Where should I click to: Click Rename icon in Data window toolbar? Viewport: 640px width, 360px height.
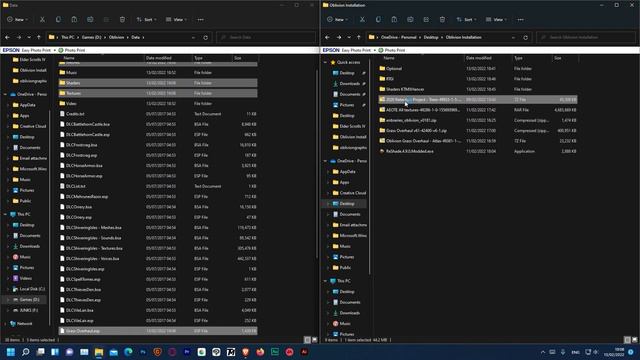point(90,20)
